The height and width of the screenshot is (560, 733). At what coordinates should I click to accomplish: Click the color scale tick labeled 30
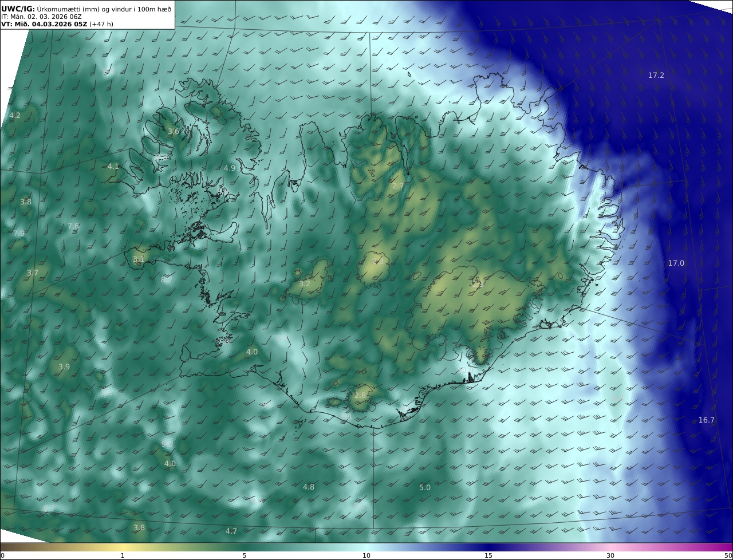(x=610, y=555)
